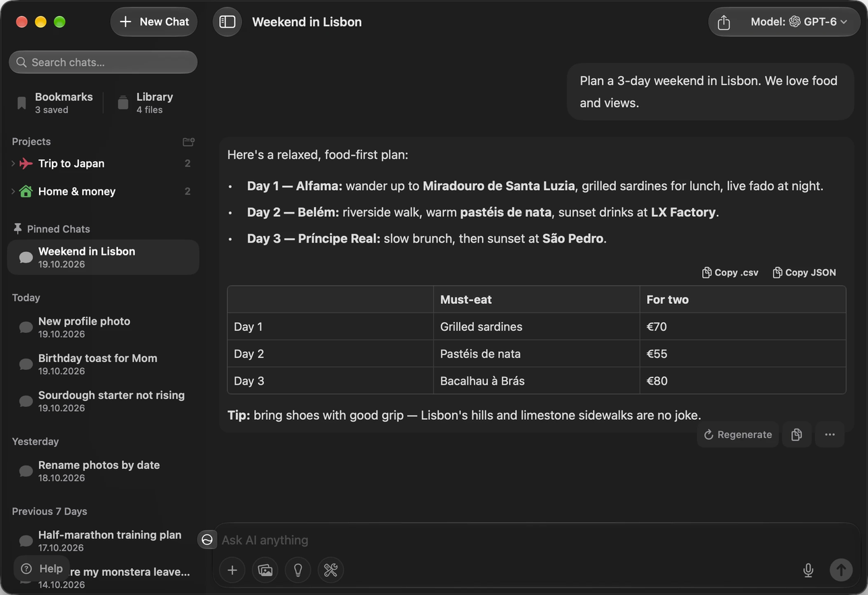This screenshot has width=868, height=595.
Task: Open the Birthday toast for Mom chat
Action: (103, 365)
